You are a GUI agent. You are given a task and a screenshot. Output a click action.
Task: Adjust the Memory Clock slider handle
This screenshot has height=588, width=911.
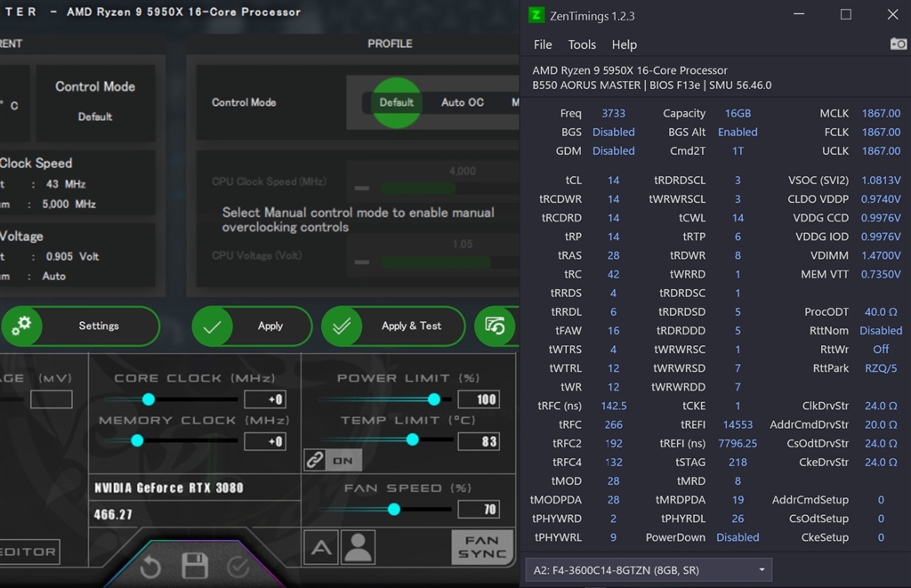(137, 441)
